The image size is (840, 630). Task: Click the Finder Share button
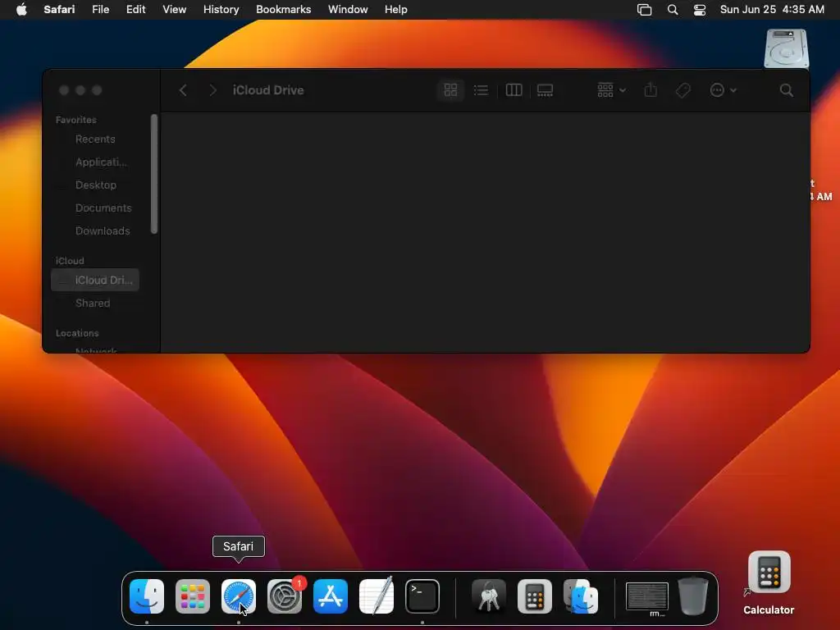tap(651, 90)
